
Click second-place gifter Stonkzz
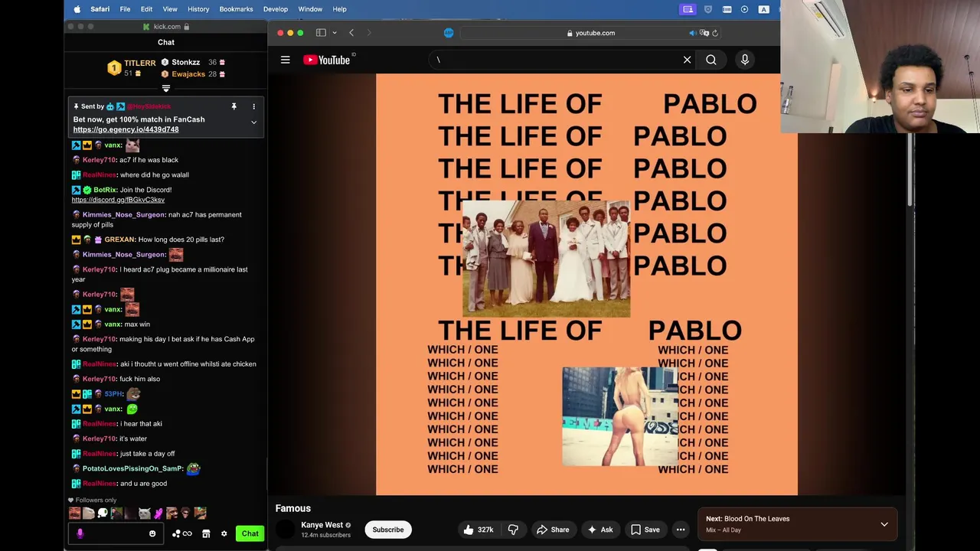(x=185, y=62)
